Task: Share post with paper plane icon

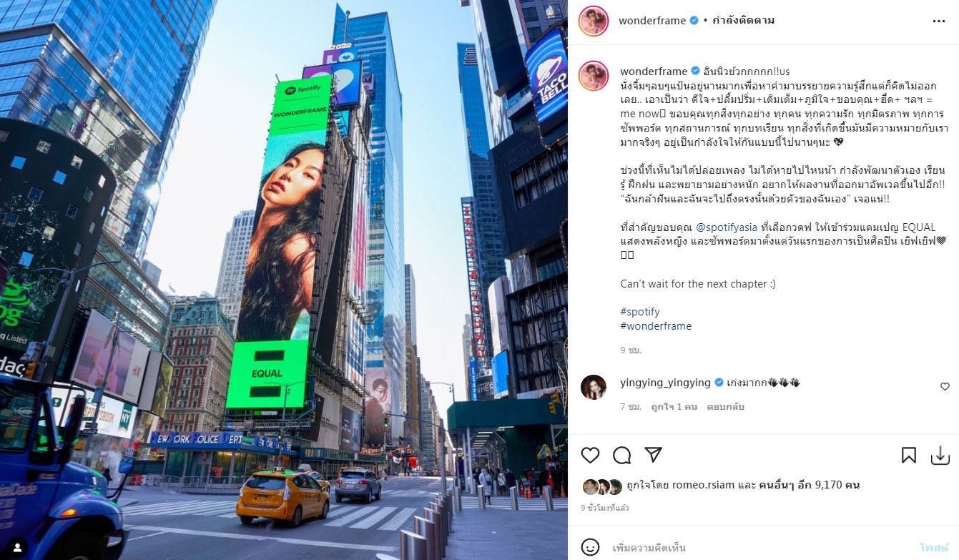Action: (x=653, y=455)
